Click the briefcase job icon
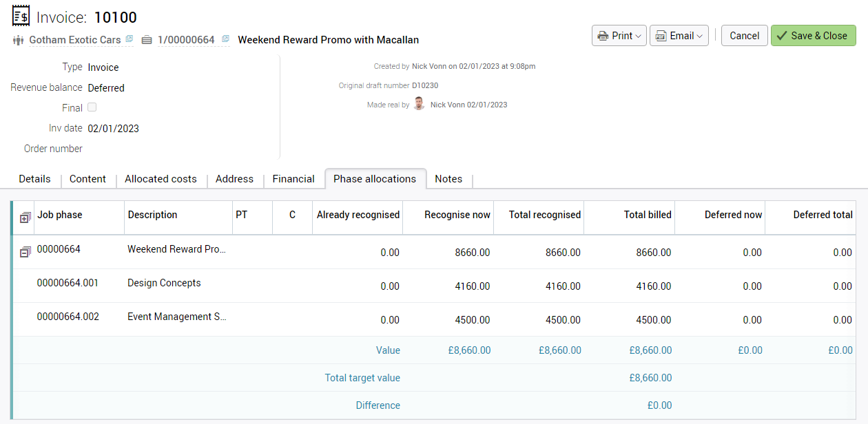Image resolution: width=868 pixels, height=424 pixels. click(x=147, y=40)
